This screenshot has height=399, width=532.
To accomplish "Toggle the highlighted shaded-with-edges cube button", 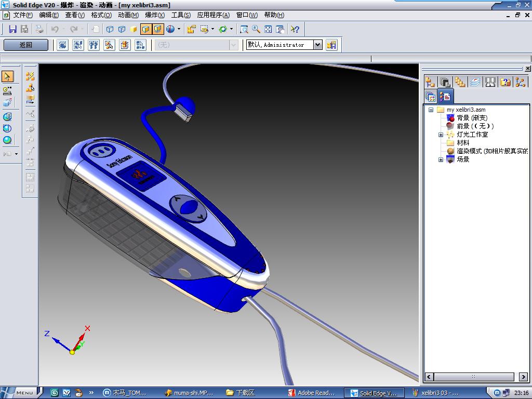I will click(x=145, y=29).
